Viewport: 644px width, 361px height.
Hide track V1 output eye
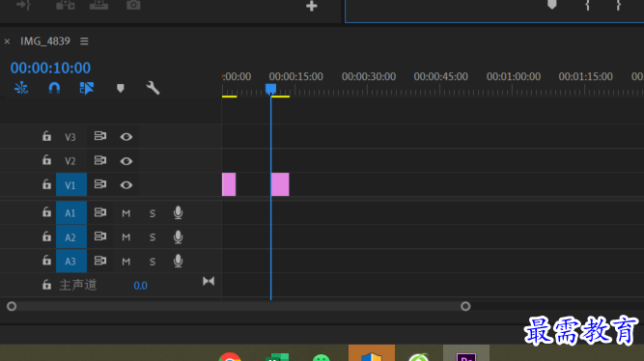[126, 185]
